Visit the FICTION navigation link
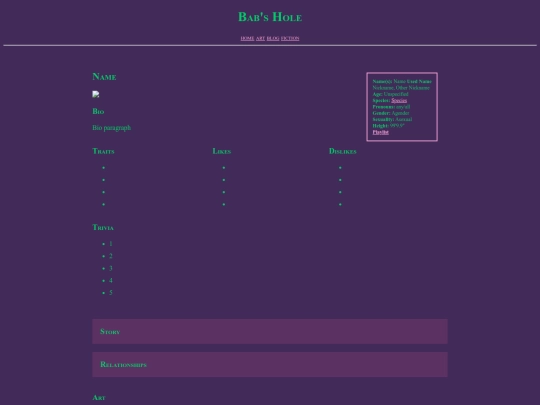This screenshot has width=540, height=405. pyautogui.click(x=290, y=38)
